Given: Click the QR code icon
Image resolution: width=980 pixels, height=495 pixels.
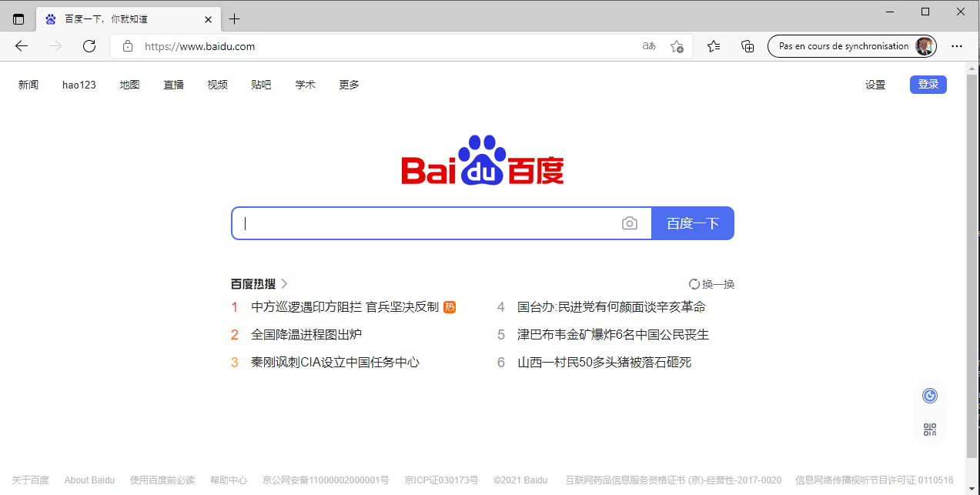Looking at the screenshot, I should [930, 430].
